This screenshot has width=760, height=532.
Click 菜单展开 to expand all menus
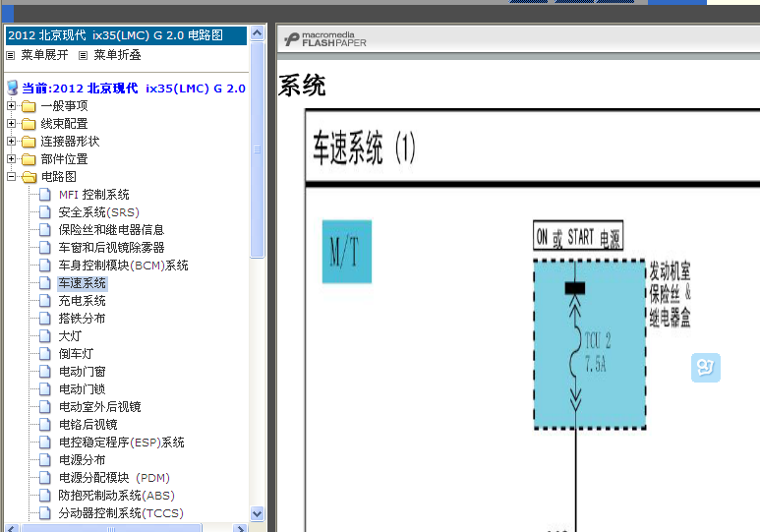click(44, 55)
